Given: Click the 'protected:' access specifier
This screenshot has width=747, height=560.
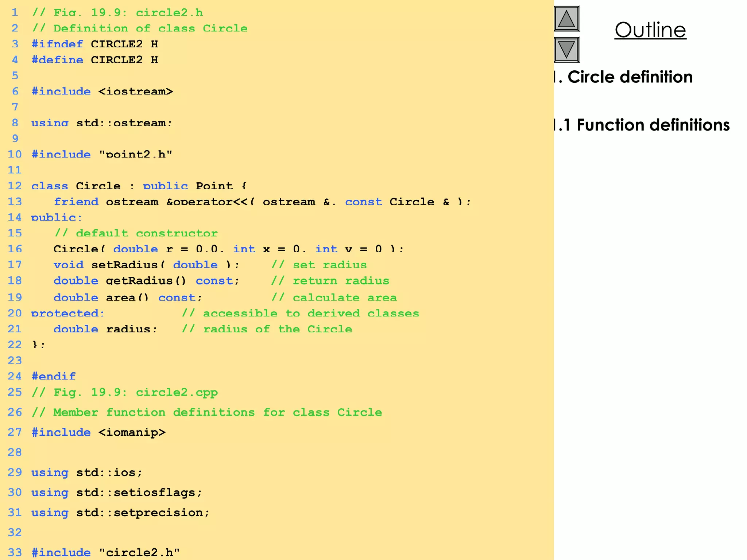Looking at the screenshot, I should coord(68,313).
